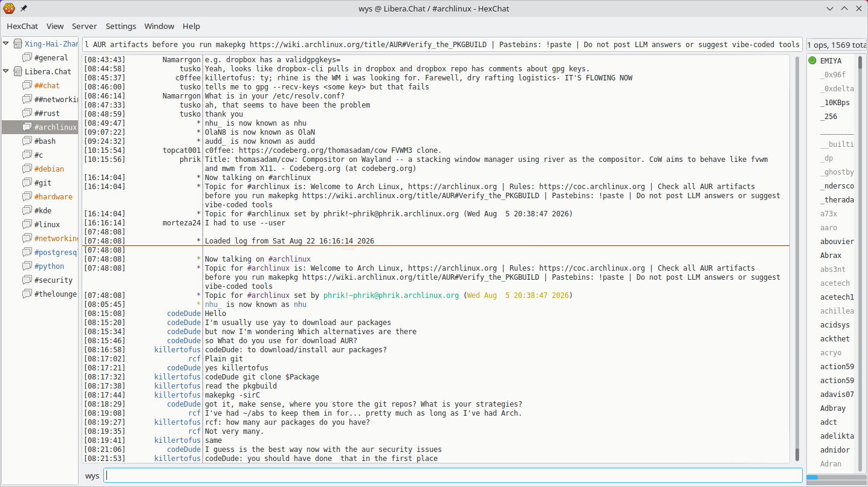Screen dimensions: 868x487
Task: Select user _0x96f in the user list
Action: point(833,75)
